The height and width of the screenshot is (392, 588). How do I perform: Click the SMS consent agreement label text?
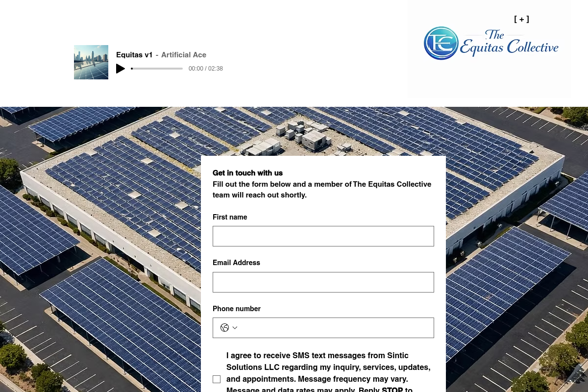coord(327,367)
